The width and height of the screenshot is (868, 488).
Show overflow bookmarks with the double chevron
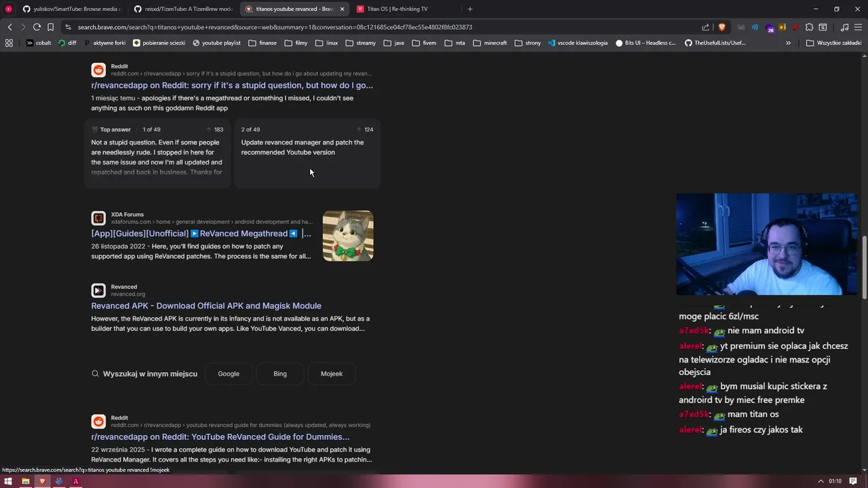[788, 43]
